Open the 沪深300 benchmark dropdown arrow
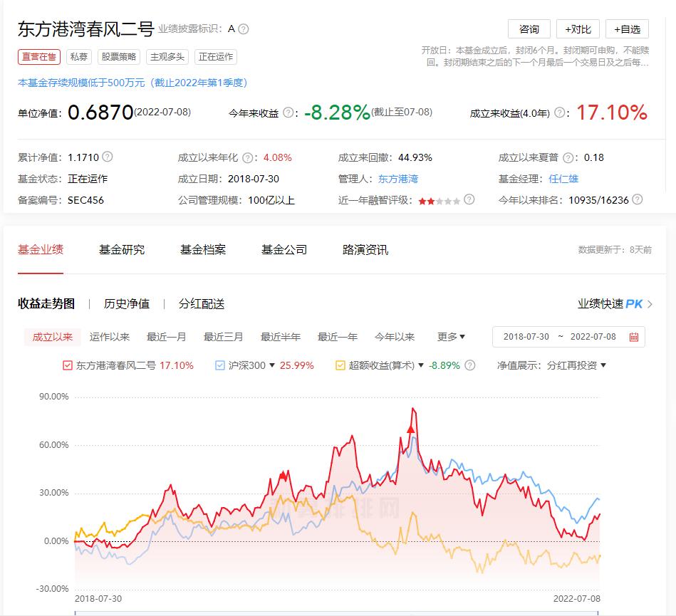This screenshot has height=616, width=676. tap(272, 365)
